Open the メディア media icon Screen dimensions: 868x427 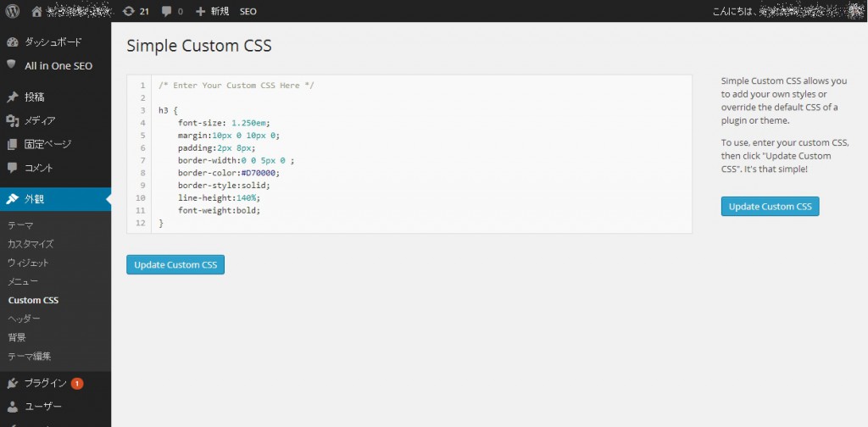pos(13,121)
